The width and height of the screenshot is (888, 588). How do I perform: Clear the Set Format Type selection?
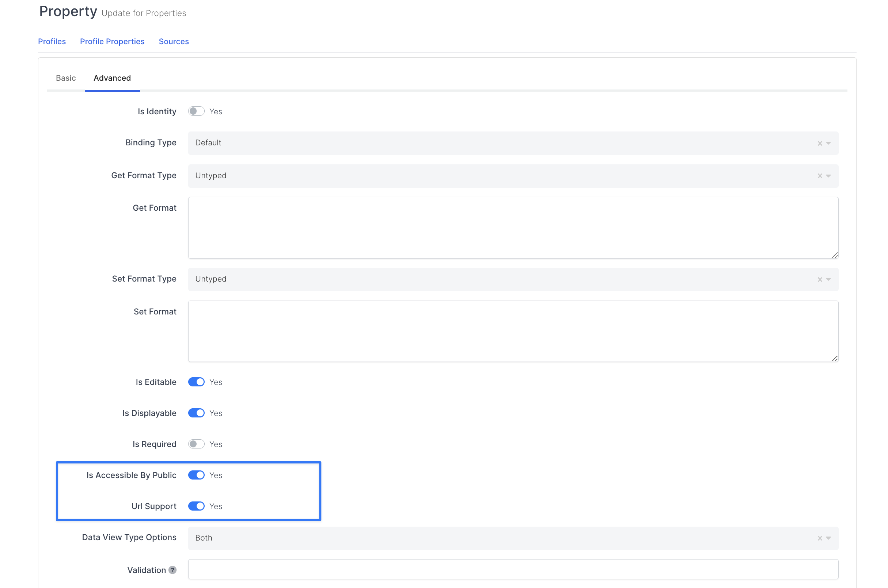(x=820, y=279)
